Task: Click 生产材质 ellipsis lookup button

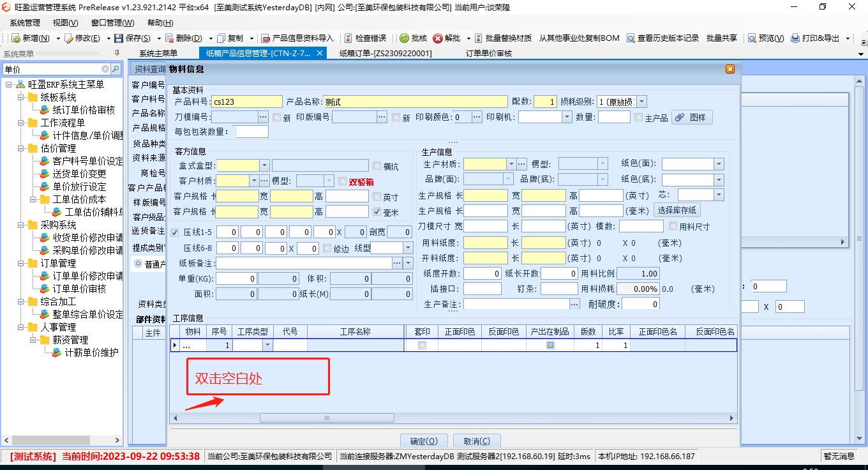Action: click(x=521, y=164)
